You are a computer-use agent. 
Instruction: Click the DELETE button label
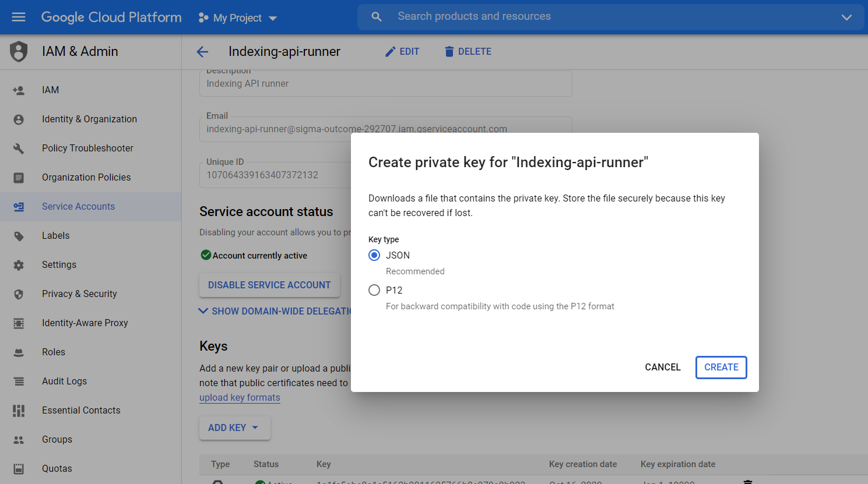[475, 52]
